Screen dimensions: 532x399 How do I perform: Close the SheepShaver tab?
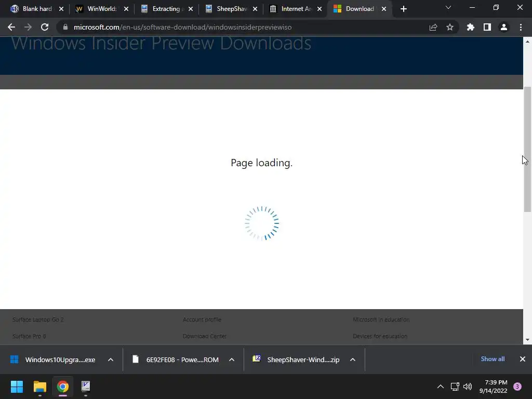pos(255,9)
